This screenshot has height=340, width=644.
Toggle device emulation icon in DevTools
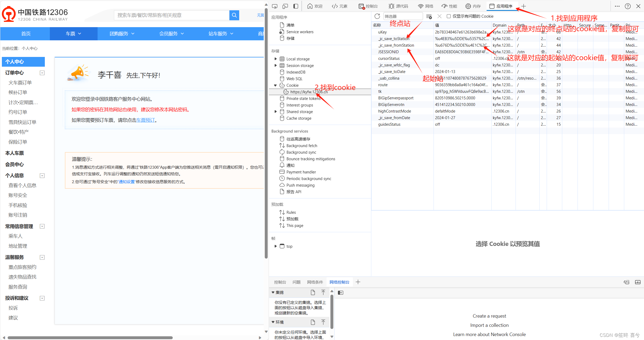click(285, 6)
